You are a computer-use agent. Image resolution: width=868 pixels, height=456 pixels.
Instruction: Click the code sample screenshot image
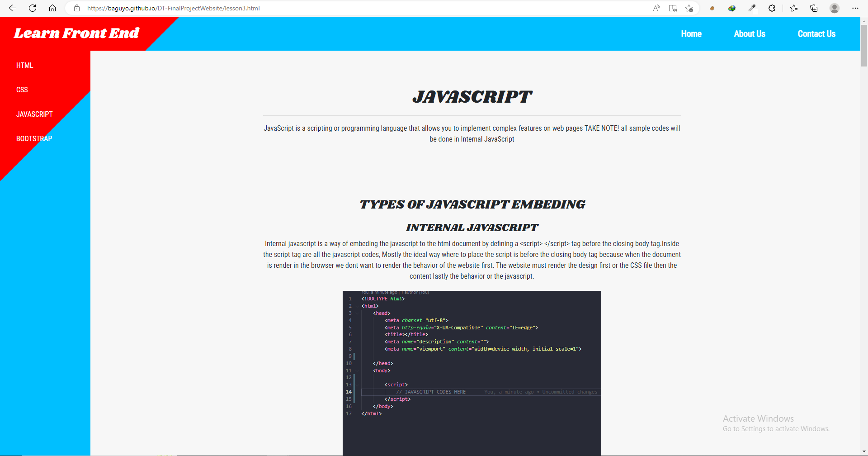coord(472,373)
